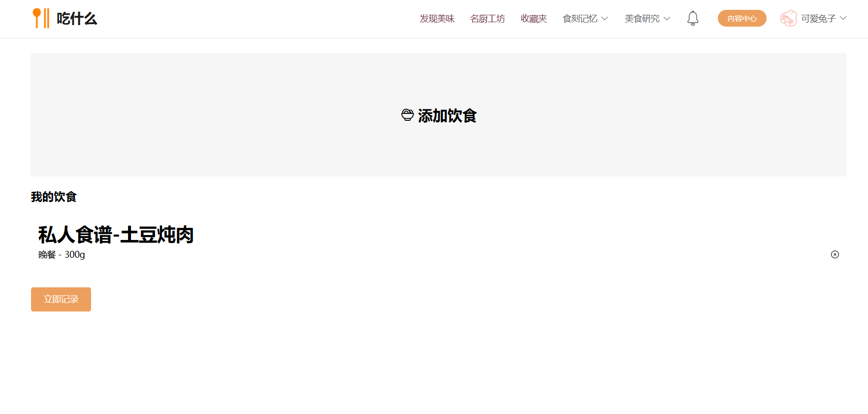Open the notification bell
Screen dimensions: 868x414
[693, 18]
